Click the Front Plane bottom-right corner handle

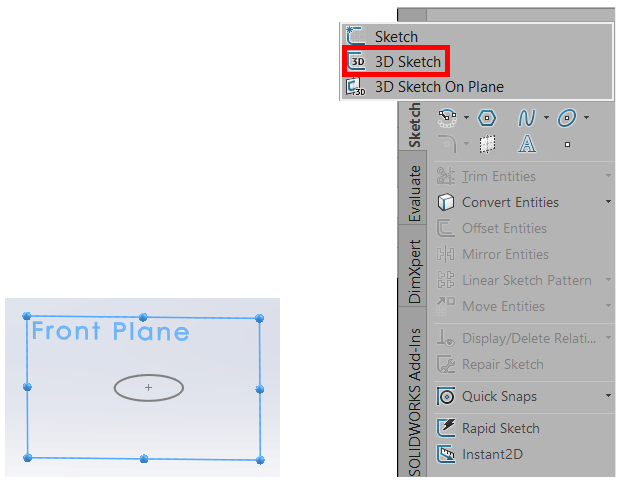click(x=260, y=460)
